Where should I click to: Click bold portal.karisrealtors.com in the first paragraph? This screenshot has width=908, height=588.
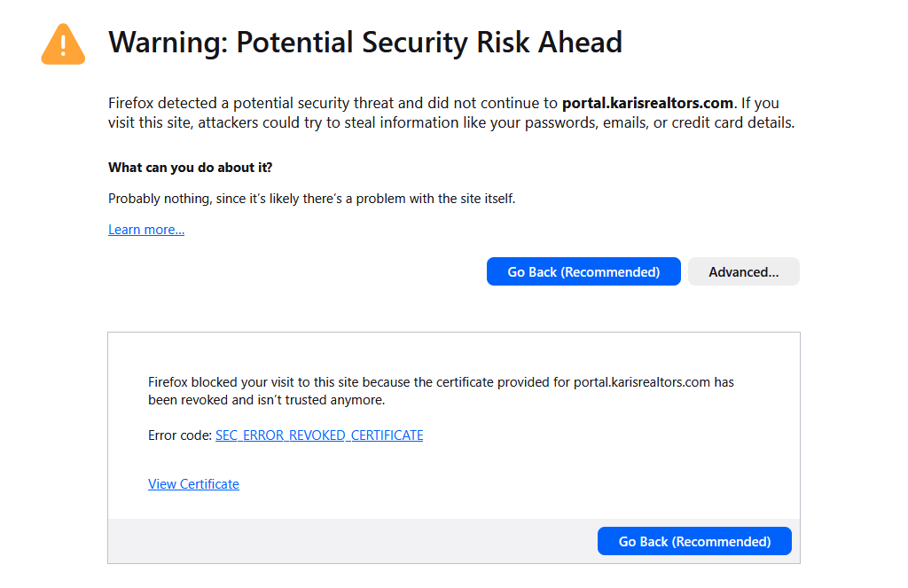coord(647,103)
